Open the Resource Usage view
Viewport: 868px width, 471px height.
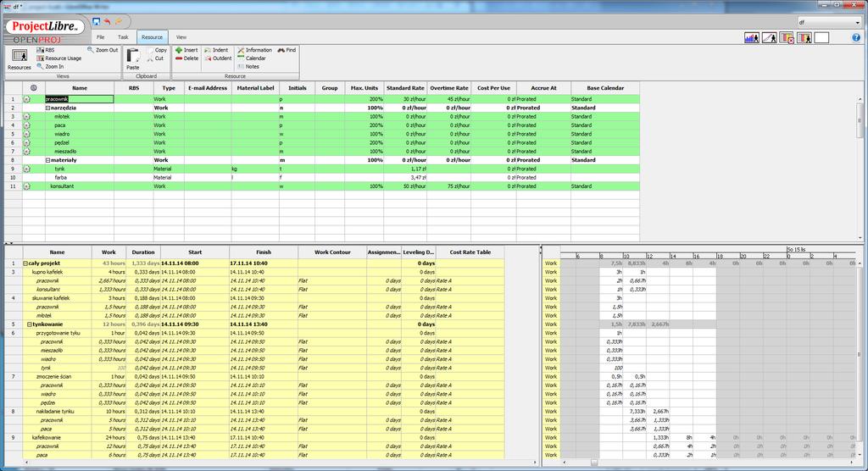59,58
